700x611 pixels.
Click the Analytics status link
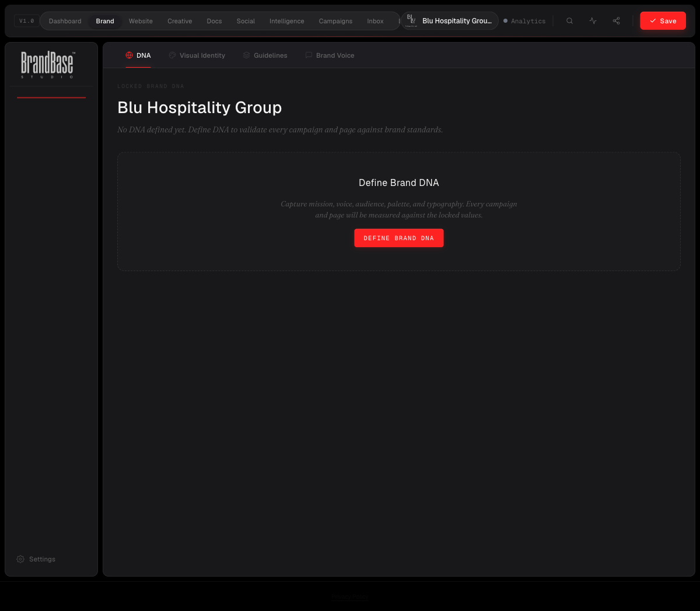524,21
